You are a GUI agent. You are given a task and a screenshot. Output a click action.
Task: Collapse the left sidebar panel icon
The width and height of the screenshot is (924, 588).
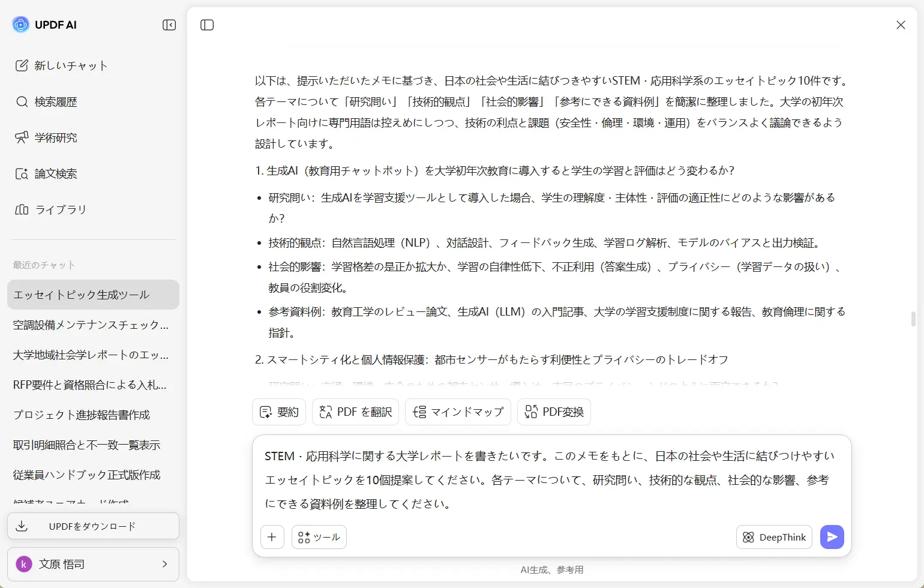point(169,25)
